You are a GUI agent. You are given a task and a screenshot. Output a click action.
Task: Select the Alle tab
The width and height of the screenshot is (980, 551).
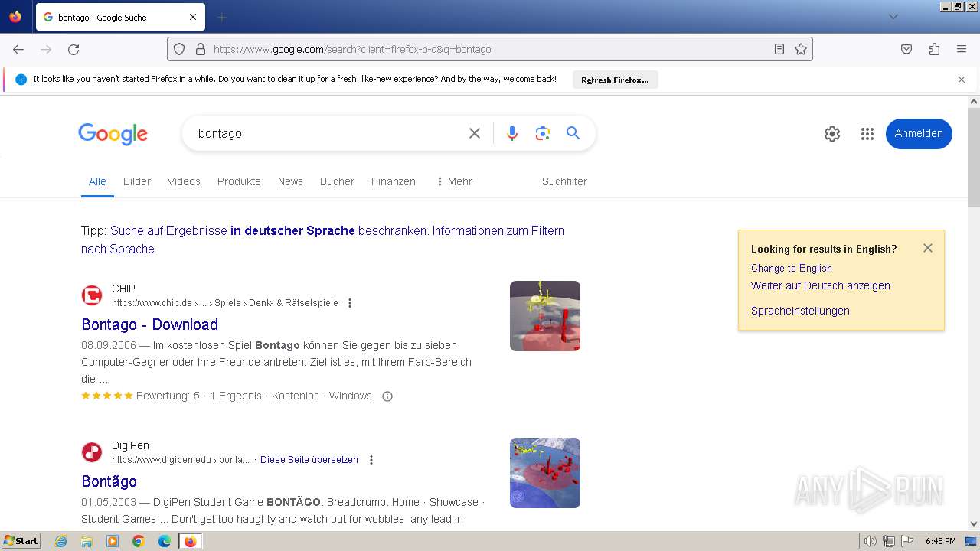click(x=97, y=181)
